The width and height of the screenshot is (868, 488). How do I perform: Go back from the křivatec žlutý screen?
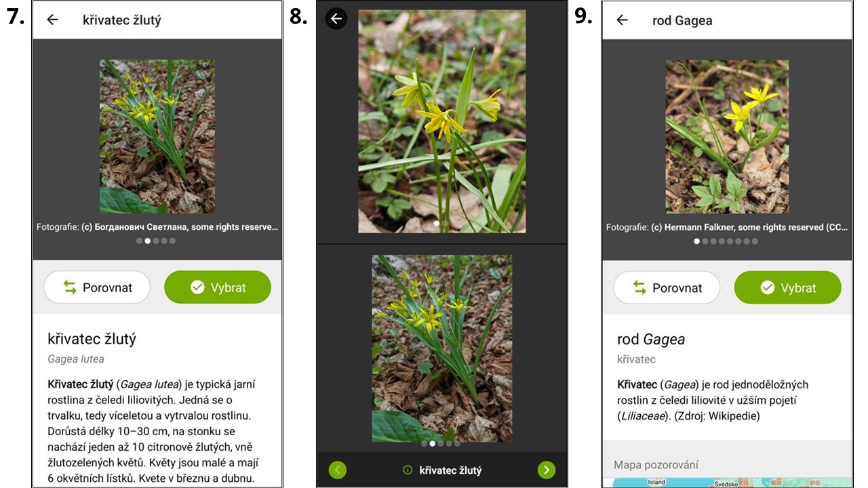tap(52, 20)
